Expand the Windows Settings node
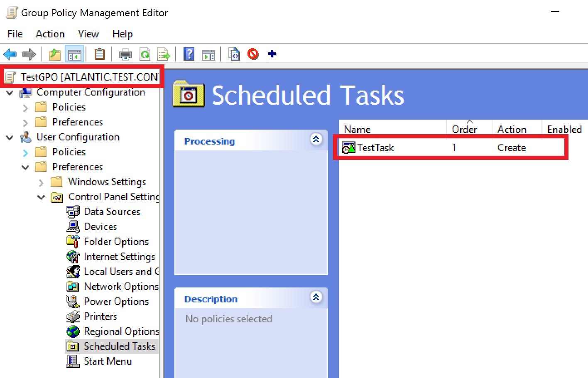This screenshot has height=378, width=588. [x=41, y=183]
